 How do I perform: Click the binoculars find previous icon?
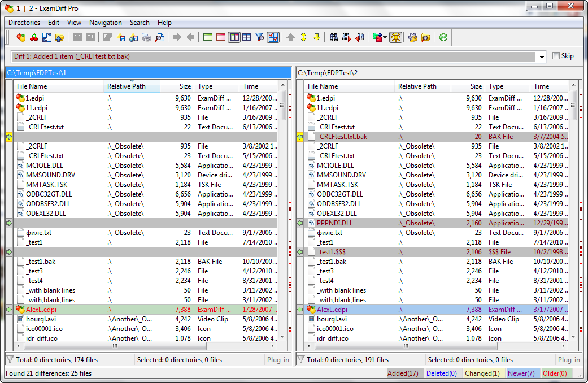[x=360, y=37]
